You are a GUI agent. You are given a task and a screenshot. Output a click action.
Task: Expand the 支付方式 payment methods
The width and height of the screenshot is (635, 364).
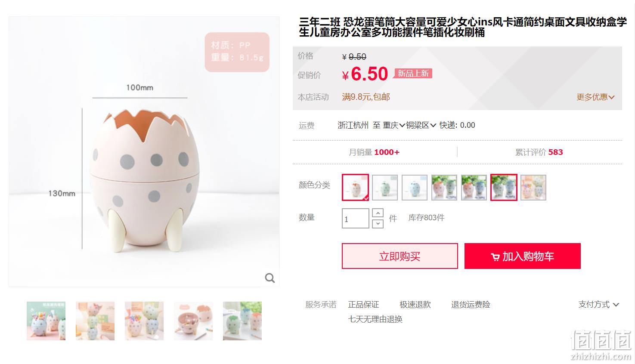point(598,305)
